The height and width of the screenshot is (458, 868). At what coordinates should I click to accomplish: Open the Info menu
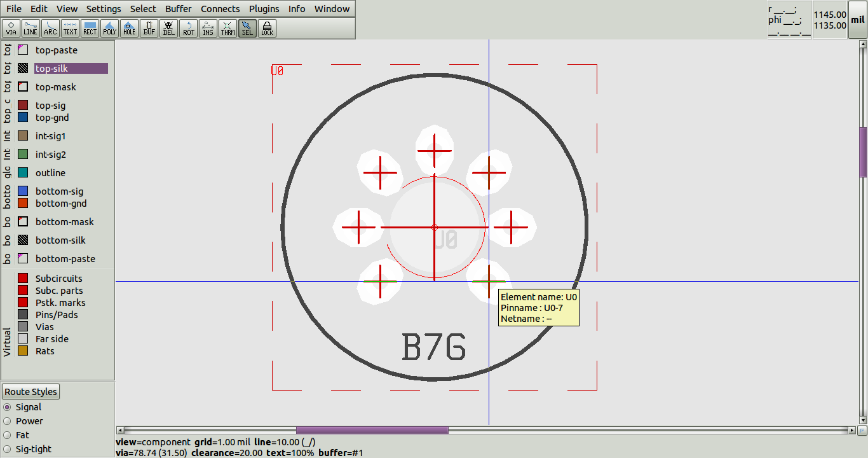point(297,9)
